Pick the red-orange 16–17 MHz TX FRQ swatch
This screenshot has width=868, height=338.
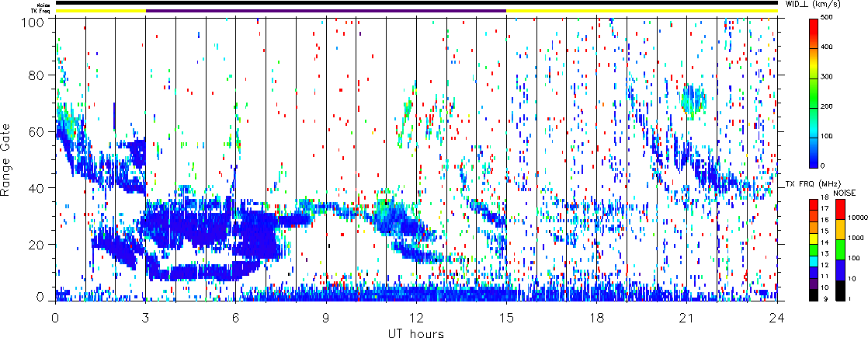814,216
